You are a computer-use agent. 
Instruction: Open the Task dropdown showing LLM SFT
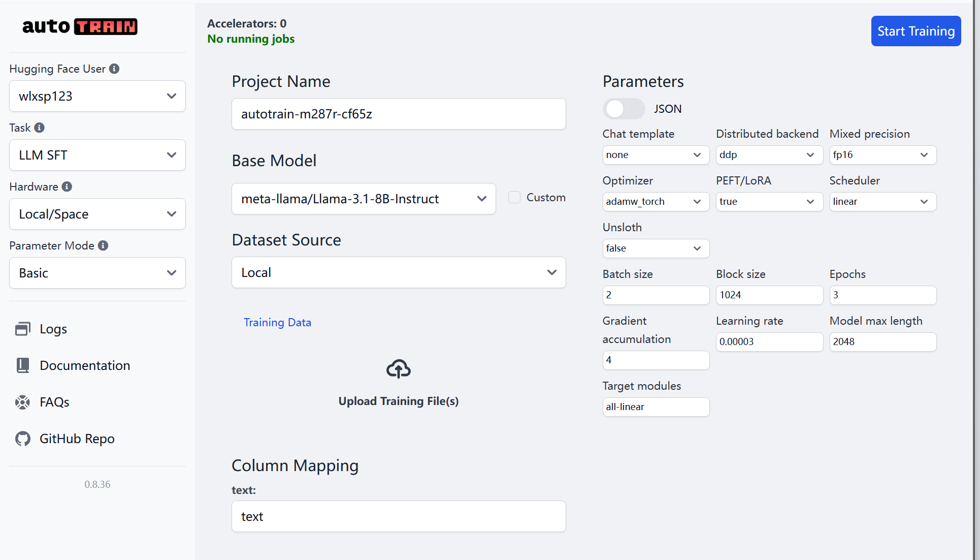(97, 155)
